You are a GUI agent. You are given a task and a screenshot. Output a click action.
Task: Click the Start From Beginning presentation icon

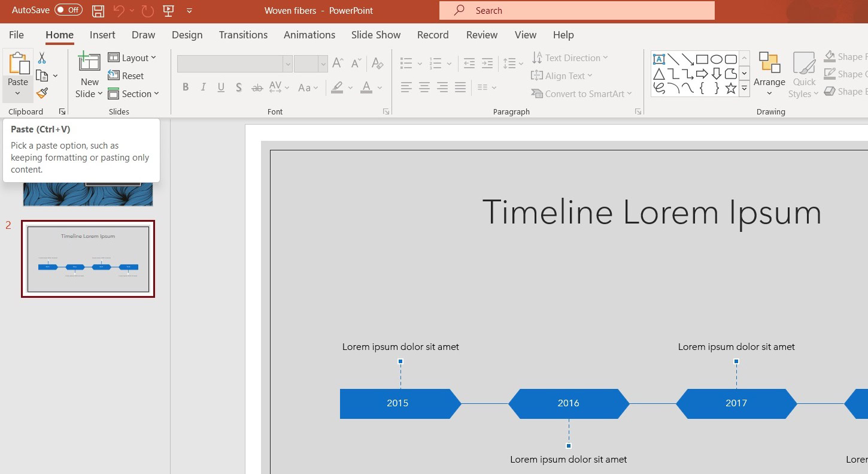[169, 11]
